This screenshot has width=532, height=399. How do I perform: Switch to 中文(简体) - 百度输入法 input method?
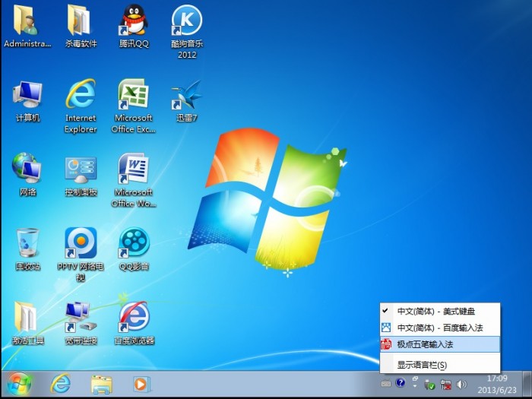441,328
